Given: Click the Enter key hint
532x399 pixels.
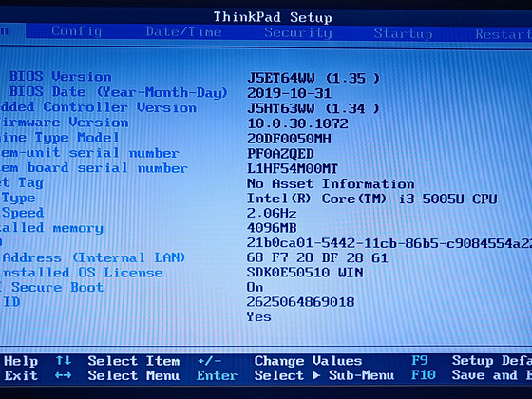Looking at the screenshot, I should [x=218, y=375].
